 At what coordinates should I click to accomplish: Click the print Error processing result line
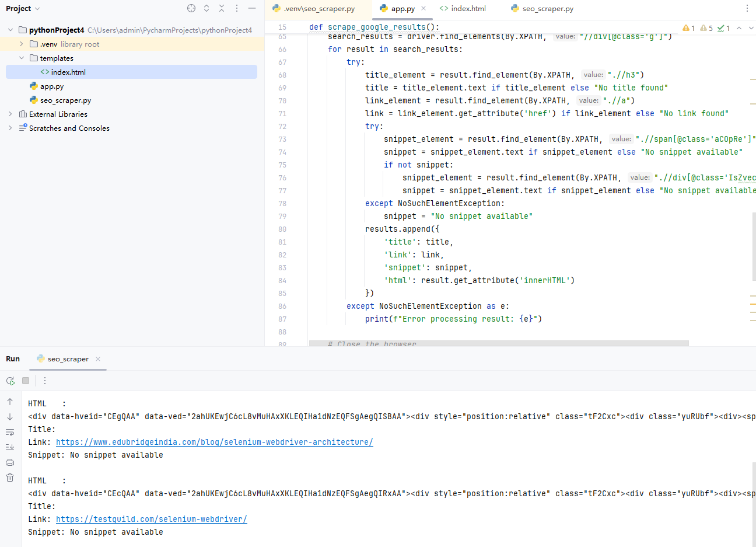tap(454, 319)
